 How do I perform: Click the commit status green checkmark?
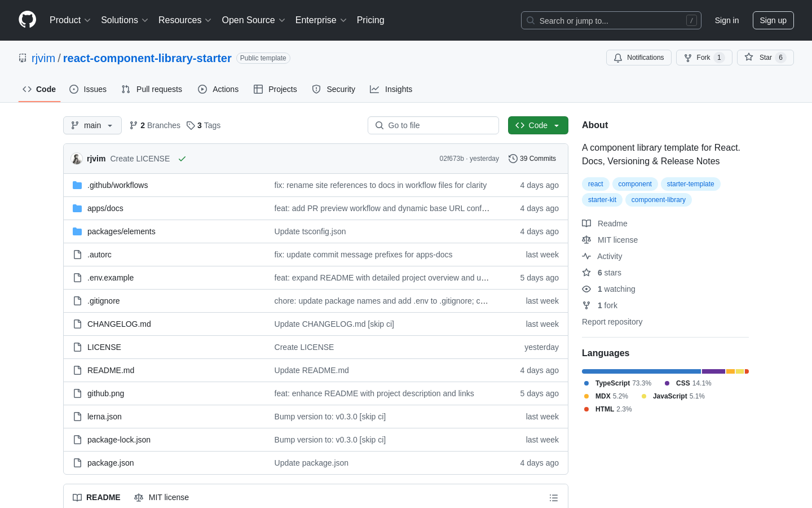tap(182, 159)
